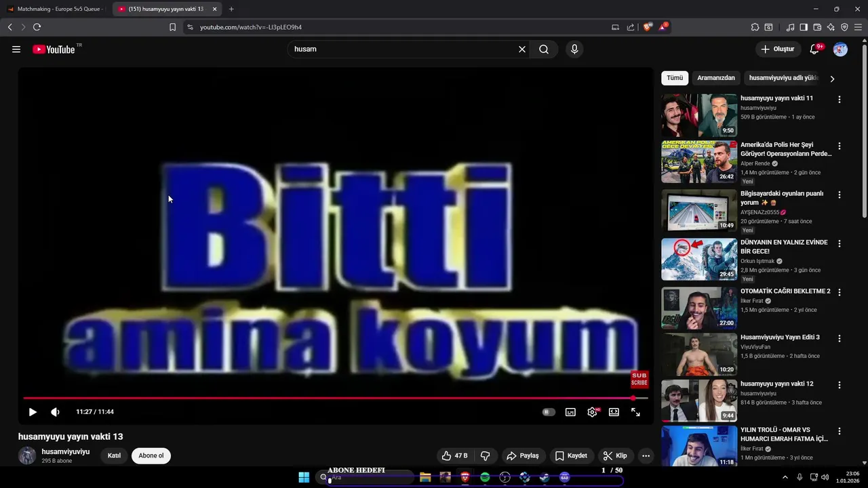The height and width of the screenshot is (488, 868).
Task: Open the husamyuyu yayın vakti 11 thumbnail
Action: (x=699, y=115)
